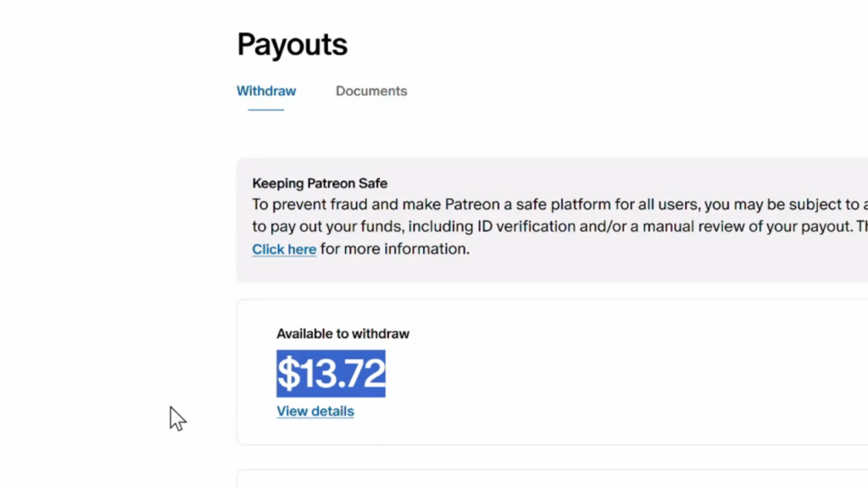Click the "To prevent fraud" sentence start
The image size is (868, 488).
click(303, 205)
